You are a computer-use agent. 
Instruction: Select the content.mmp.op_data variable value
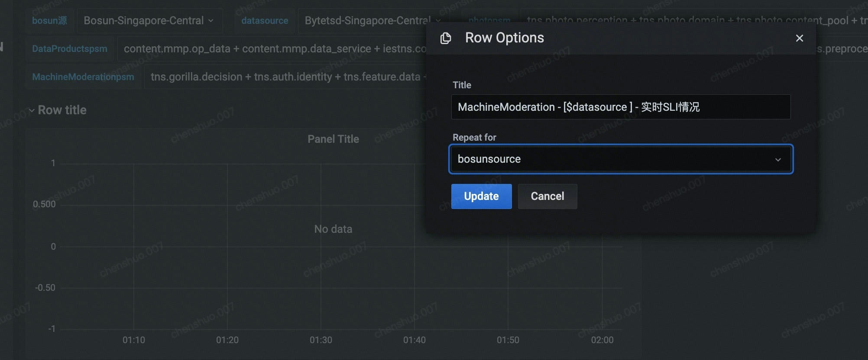273,49
